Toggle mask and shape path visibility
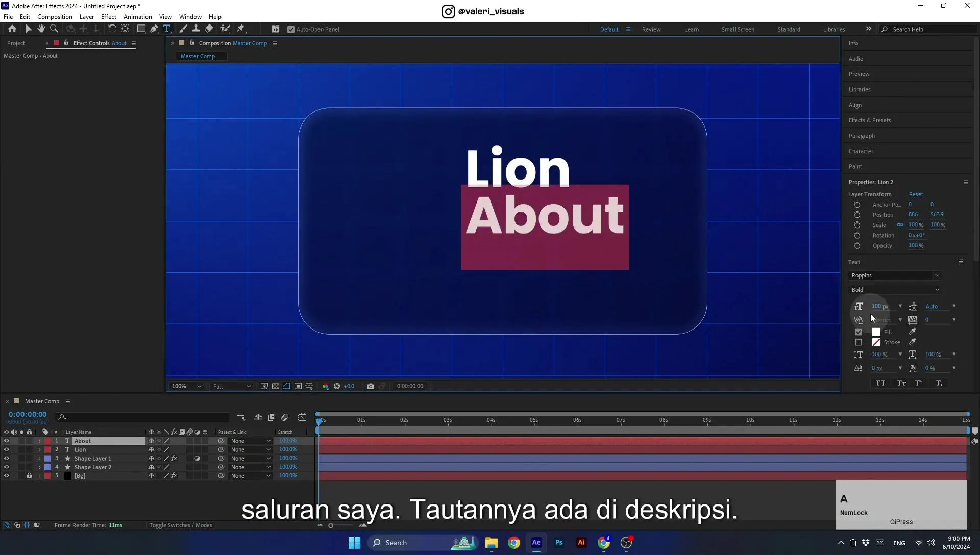Viewport: 980px width, 555px height. (287, 386)
